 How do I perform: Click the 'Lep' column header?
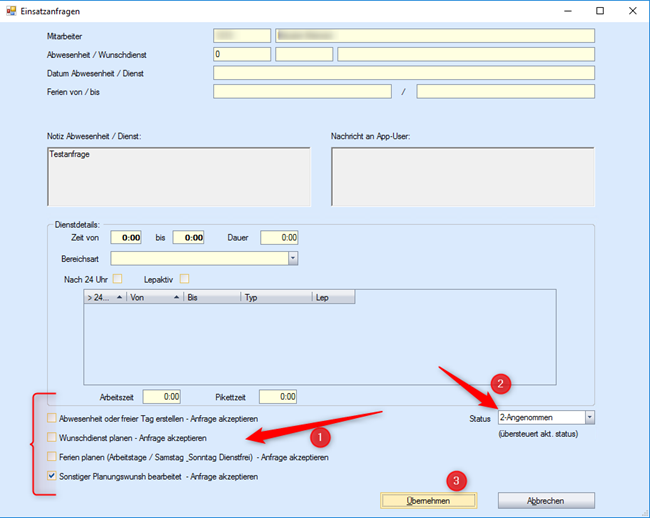tap(333, 297)
